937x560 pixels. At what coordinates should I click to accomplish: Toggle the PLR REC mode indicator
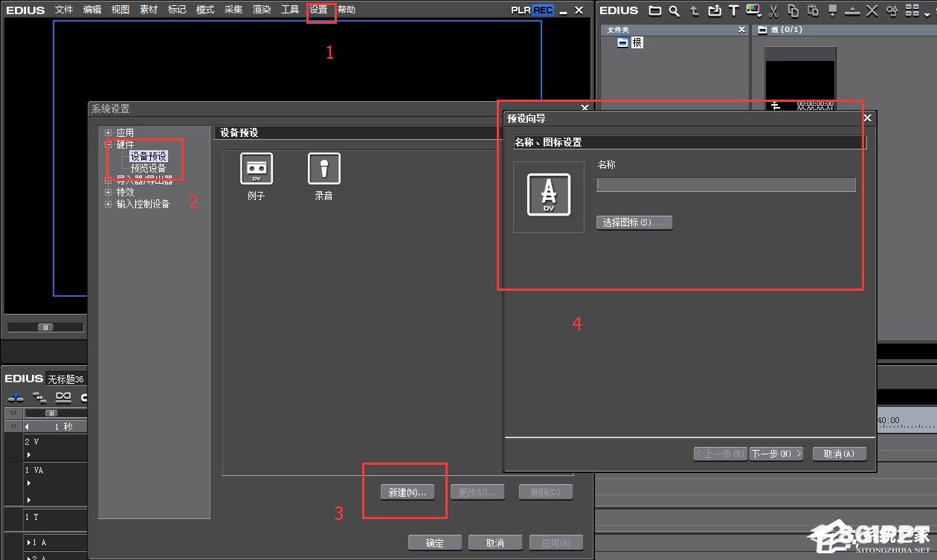click(532, 10)
